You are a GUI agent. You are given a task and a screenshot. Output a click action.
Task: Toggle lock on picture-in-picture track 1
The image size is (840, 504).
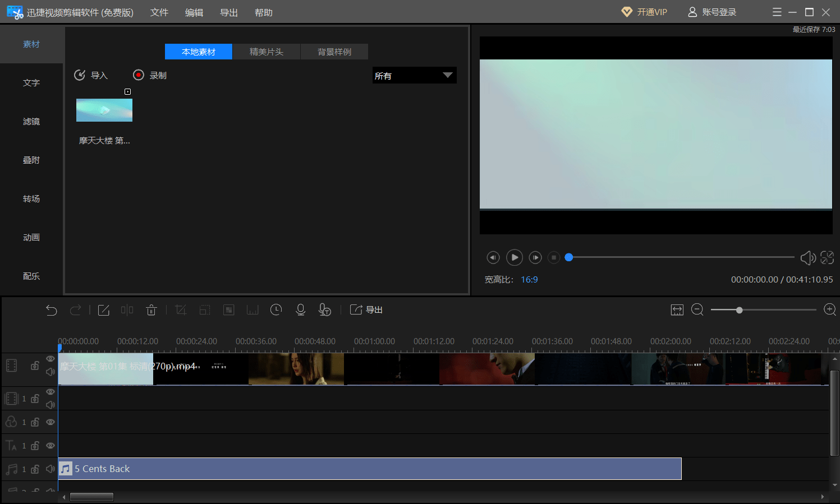click(35, 399)
